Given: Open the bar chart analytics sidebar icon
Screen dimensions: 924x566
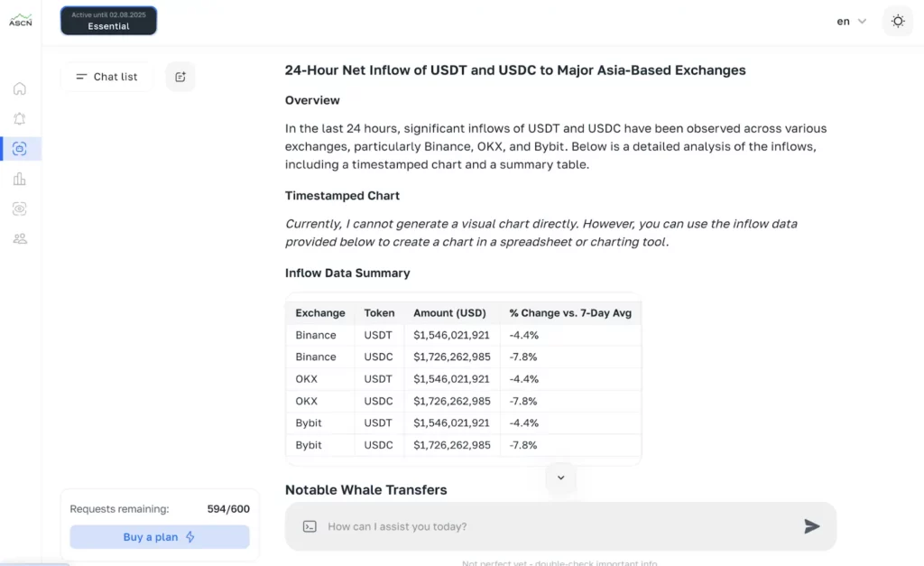Looking at the screenshot, I should [20, 179].
